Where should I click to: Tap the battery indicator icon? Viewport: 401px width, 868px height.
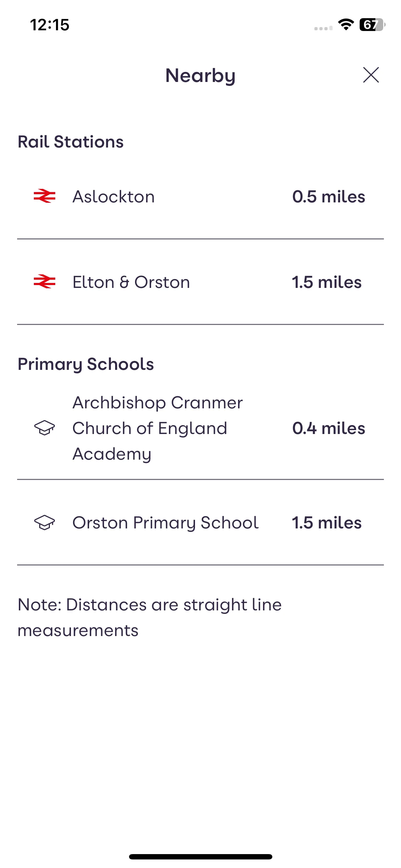point(372,25)
